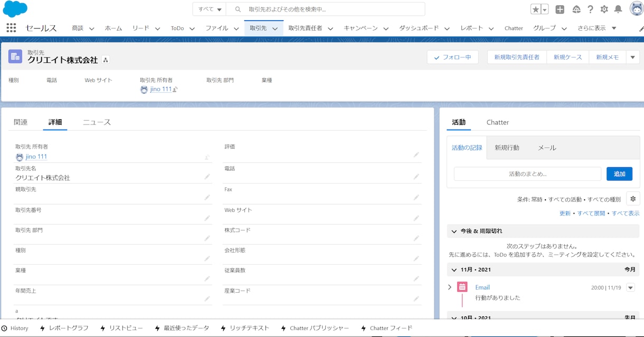Edit the 取引先 部門 field pencil icon
644x337 pixels.
(x=207, y=238)
